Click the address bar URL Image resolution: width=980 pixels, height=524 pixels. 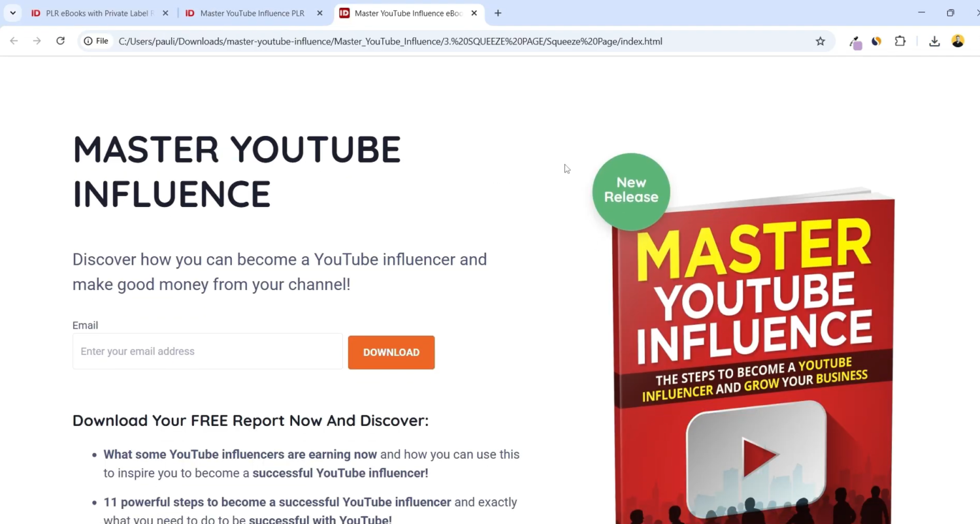pyautogui.click(x=390, y=41)
